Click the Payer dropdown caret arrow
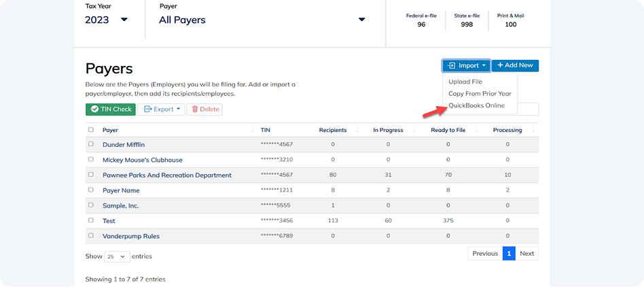Image resolution: width=644 pixels, height=287 pixels. (361, 20)
